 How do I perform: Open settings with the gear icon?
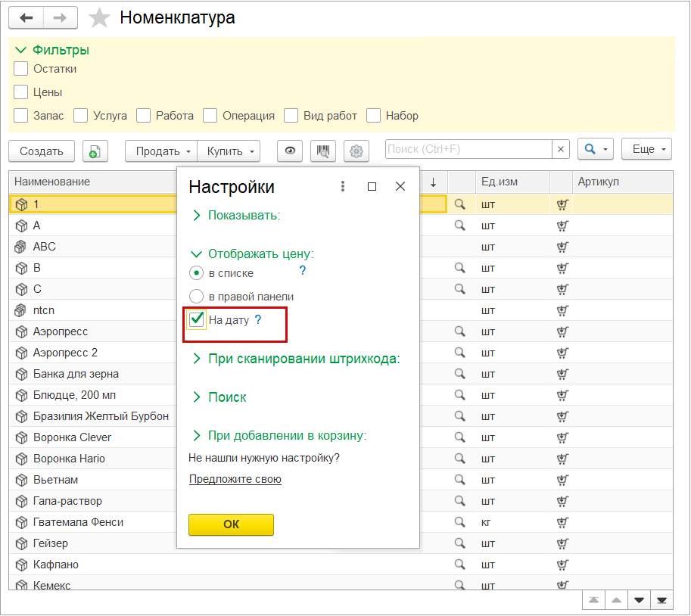coord(356,151)
